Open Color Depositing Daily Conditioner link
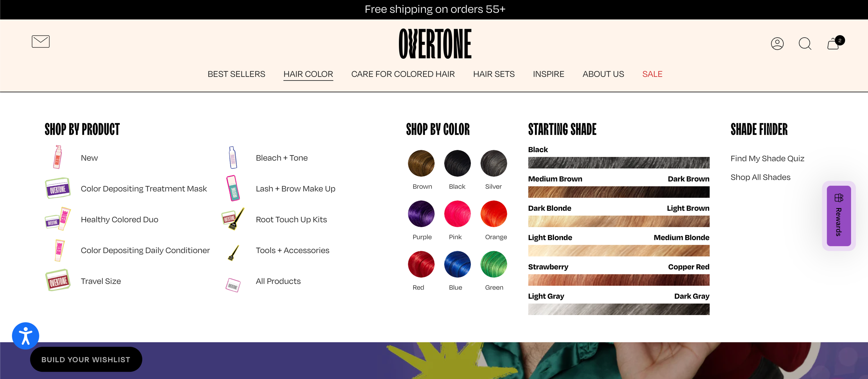The height and width of the screenshot is (379, 868). (x=145, y=250)
